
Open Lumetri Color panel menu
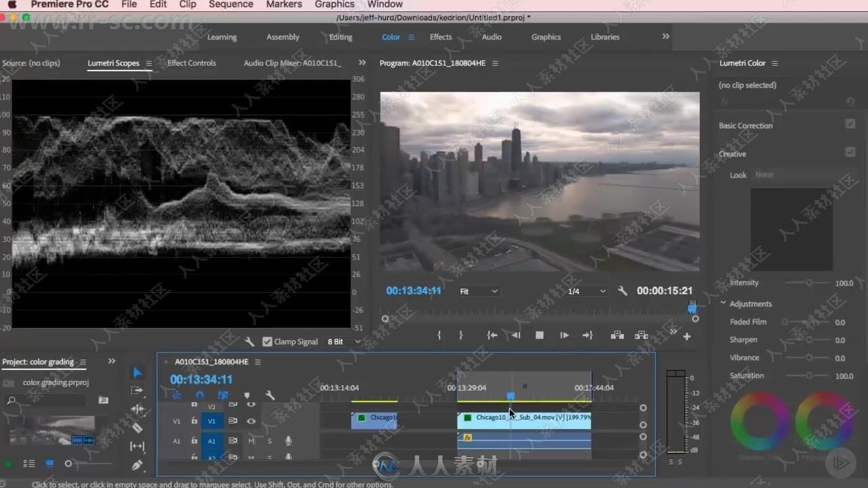(x=774, y=63)
